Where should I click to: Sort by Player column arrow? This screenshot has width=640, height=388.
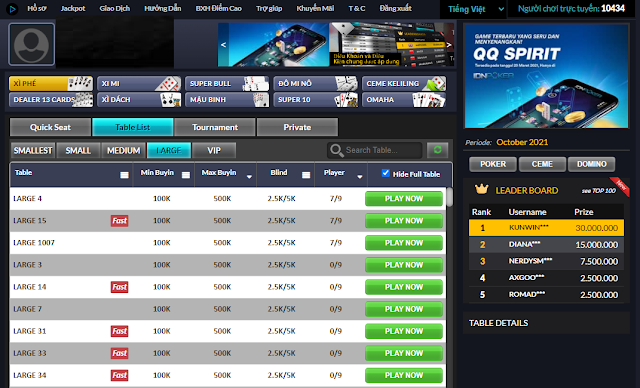click(x=360, y=177)
